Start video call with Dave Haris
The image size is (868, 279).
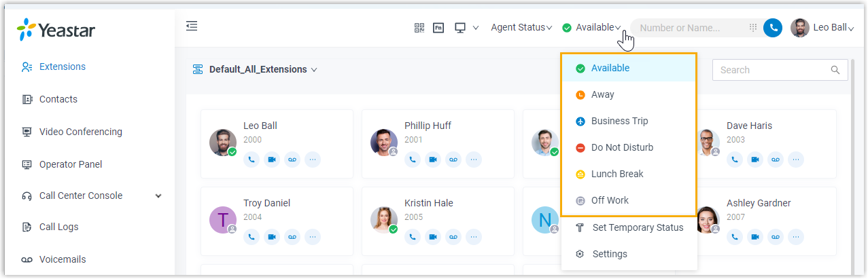tap(755, 160)
